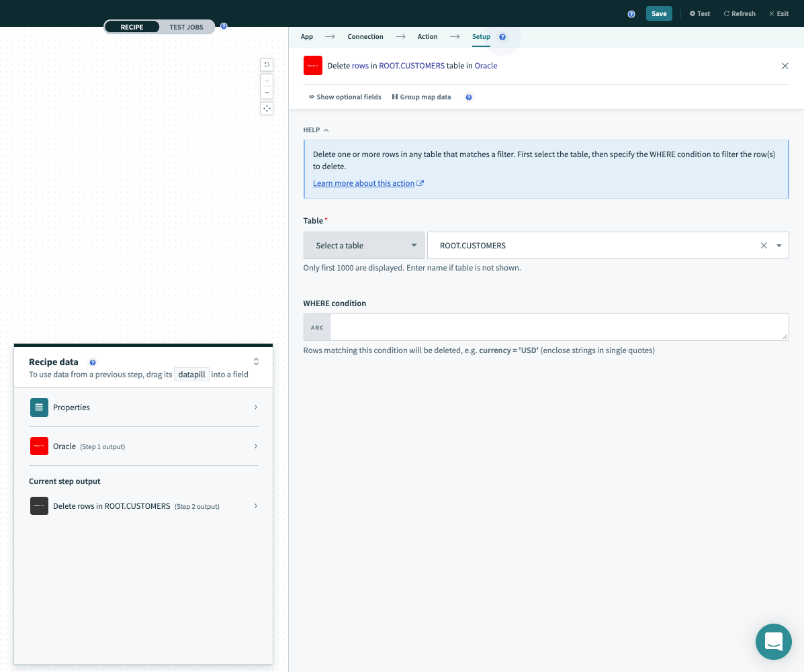This screenshot has width=804, height=672.
Task: Expand Oracle Step 1 output
Action: [x=143, y=446]
